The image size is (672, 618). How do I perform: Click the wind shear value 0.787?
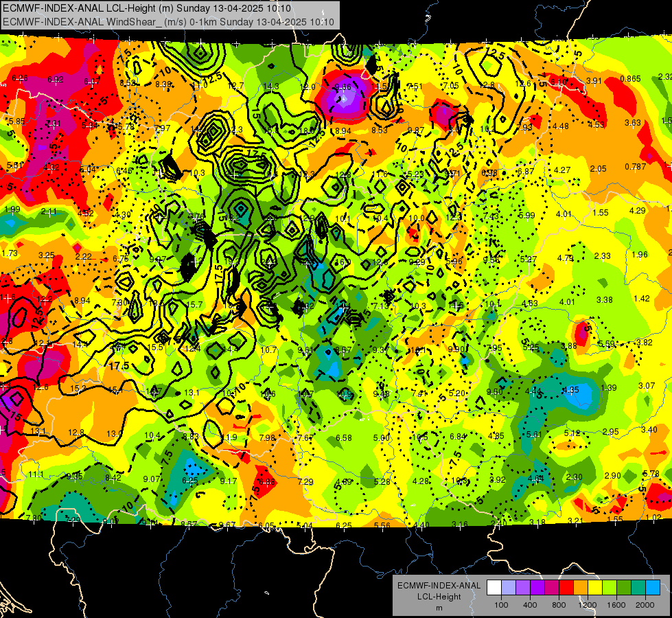point(635,166)
